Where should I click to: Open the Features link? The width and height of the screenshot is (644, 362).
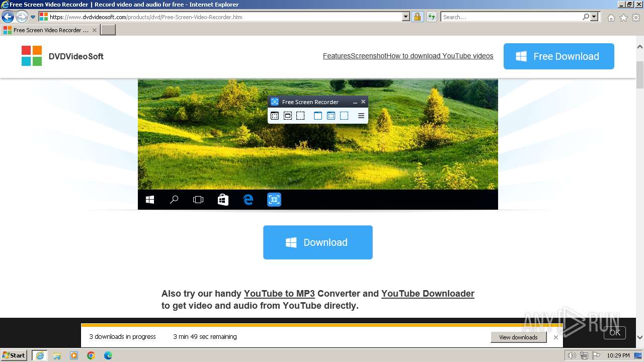point(337,56)
